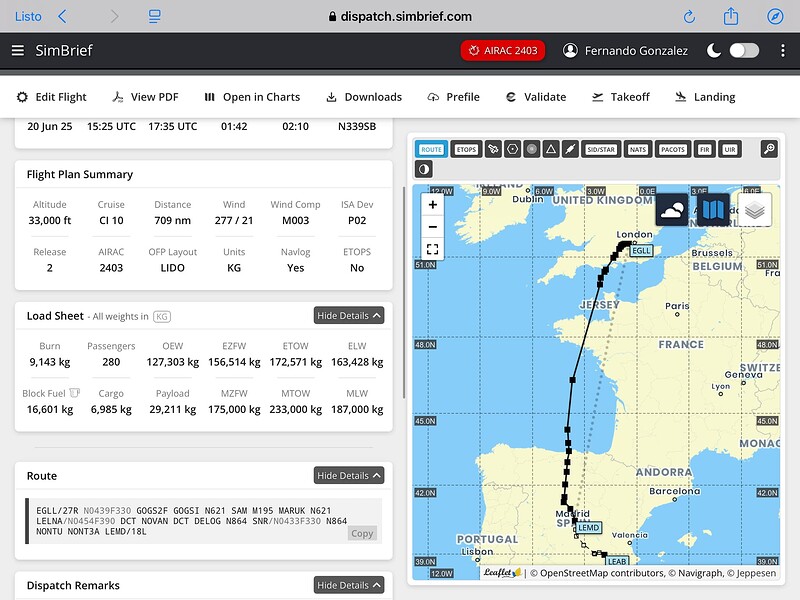Toggle the hexagon airports layer icon

pyautogui.click(x=512, y=149)
